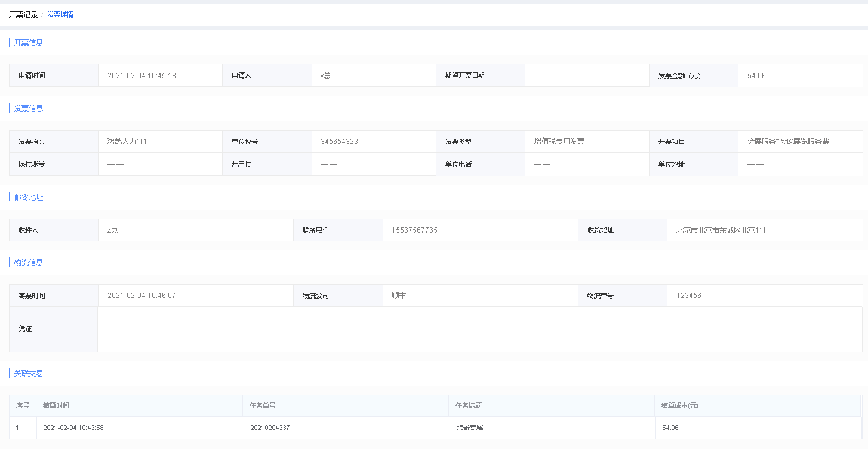Click the 开票项目 value 会展服务*会议展览服务费
This screenshot has width=868, height=449.
788,142
